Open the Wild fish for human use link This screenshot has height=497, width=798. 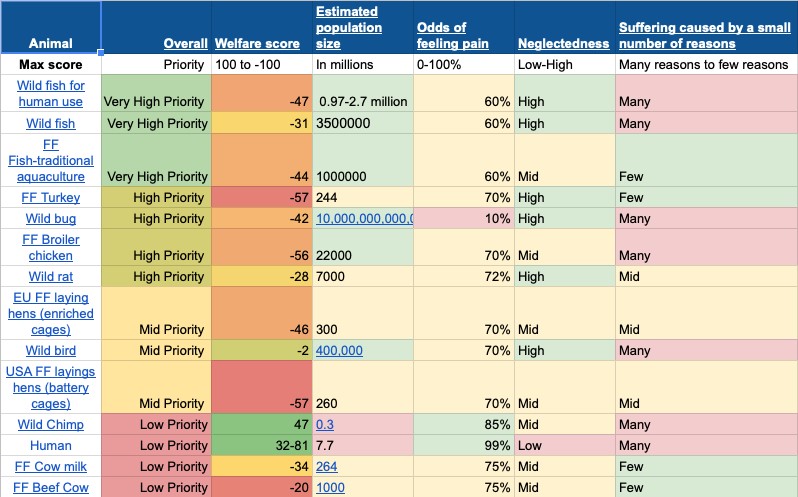point(50,93)
